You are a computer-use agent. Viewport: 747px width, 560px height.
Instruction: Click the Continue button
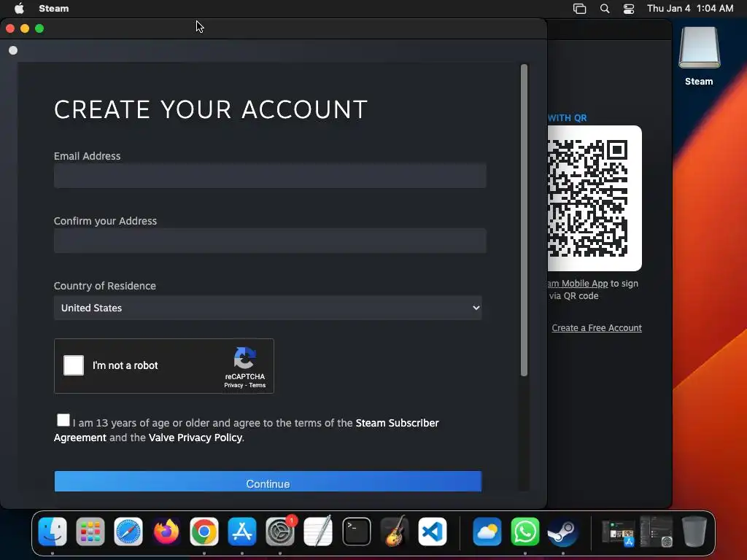pyautogui.click(x=268, y=481)
